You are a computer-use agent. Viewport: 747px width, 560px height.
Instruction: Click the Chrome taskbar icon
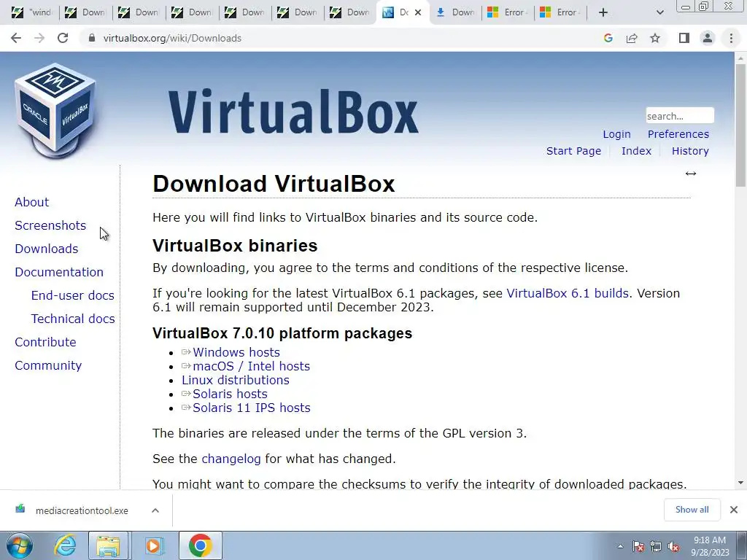pos(200,545)
